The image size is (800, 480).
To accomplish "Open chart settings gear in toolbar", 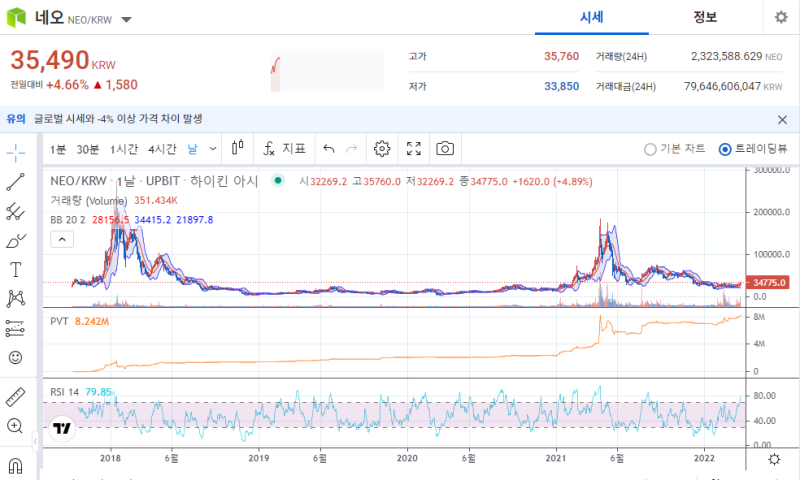I will [382, 148].
